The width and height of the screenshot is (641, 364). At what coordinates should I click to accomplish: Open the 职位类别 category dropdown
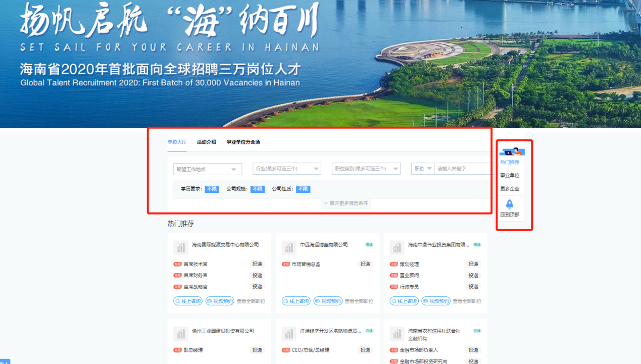pos(366,169)
